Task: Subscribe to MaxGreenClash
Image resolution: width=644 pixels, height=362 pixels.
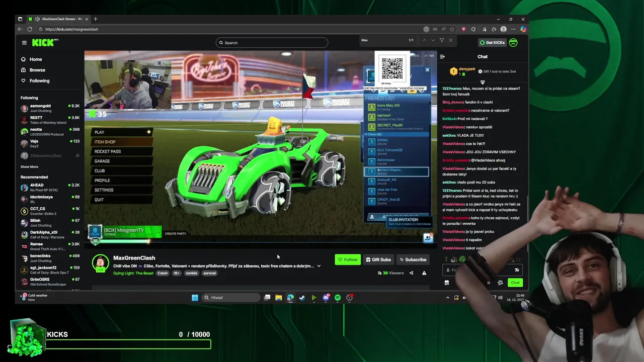Action: point(413,259)
